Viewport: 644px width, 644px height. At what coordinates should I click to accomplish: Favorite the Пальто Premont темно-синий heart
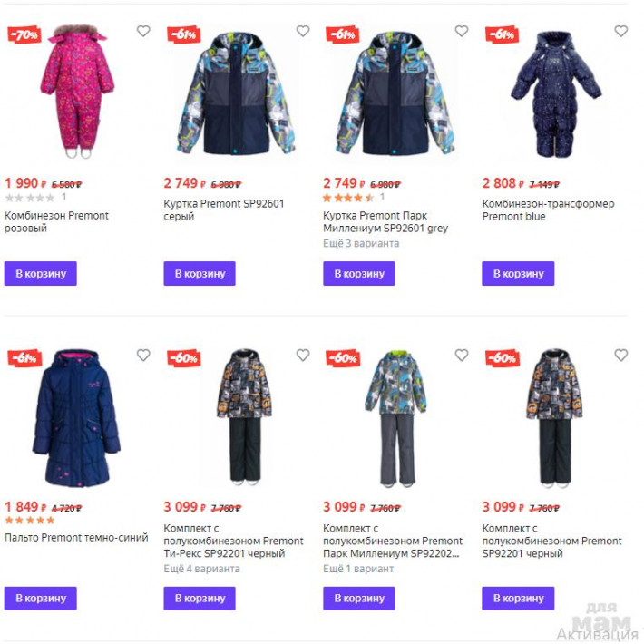tap(143, 355)
